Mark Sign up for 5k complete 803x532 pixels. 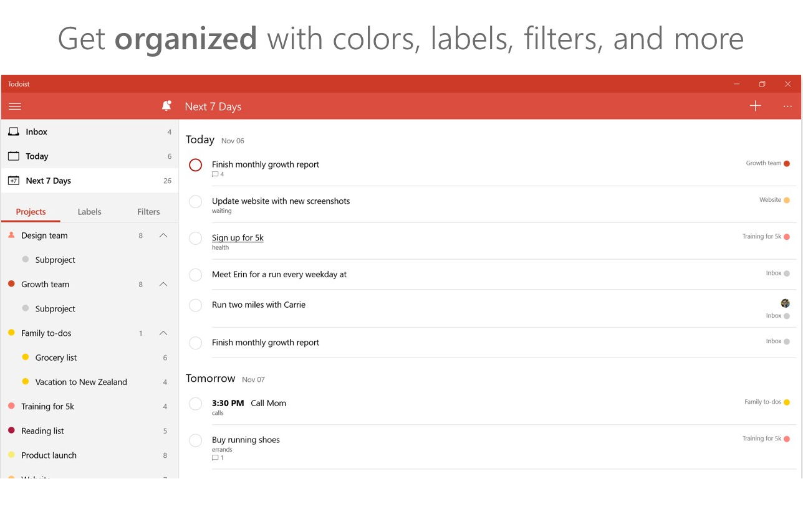pos(195,239)
